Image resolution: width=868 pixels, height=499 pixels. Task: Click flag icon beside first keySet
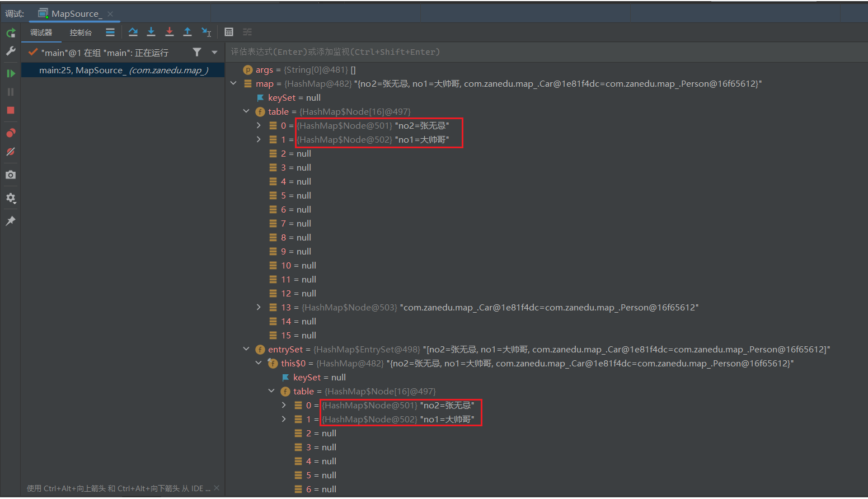260,98
